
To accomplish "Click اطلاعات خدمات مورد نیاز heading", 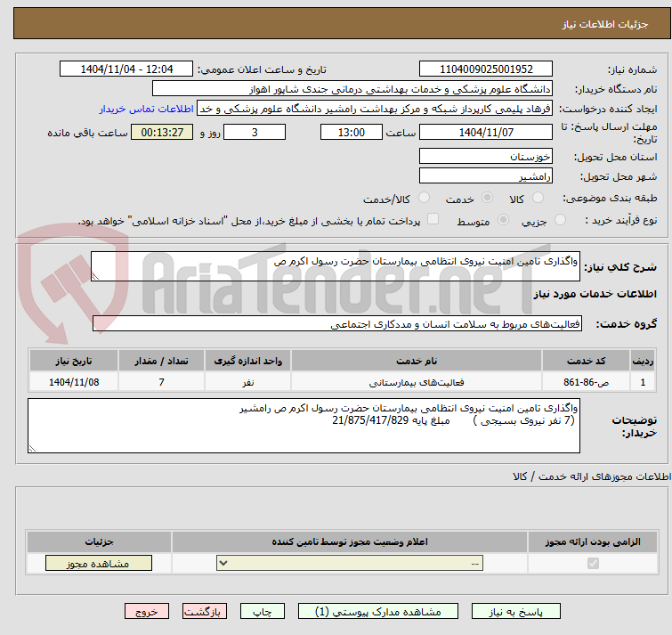I will coord(595,294).
